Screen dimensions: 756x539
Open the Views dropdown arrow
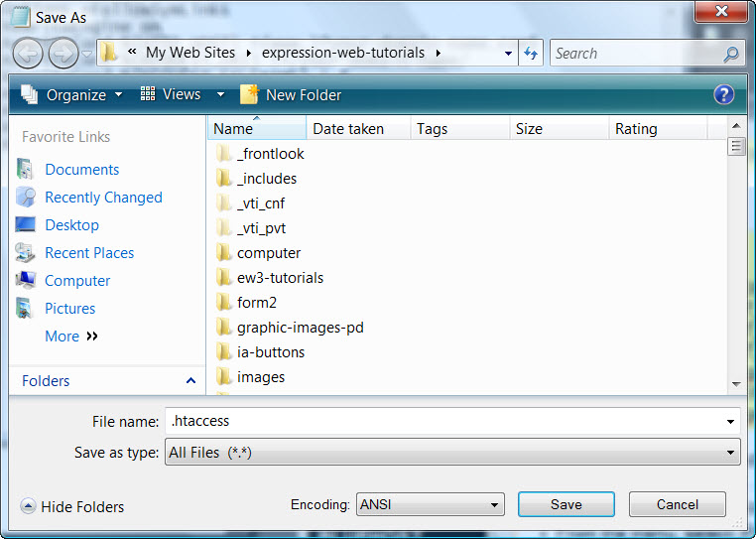click(220, 94)
